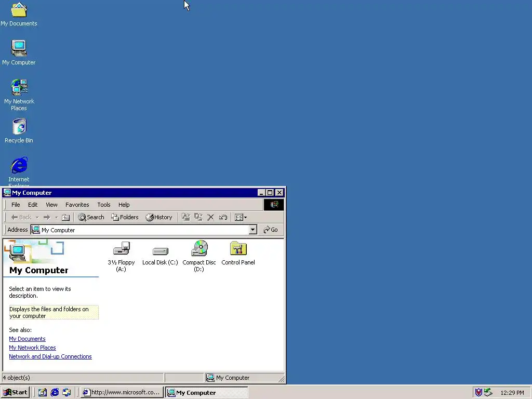Click the My Computer taskbar button

[207, 392]
